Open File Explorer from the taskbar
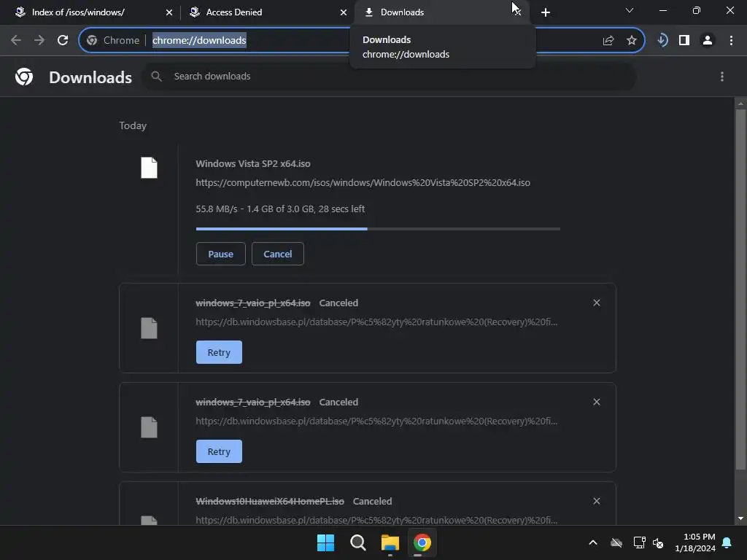Image resolution: width=747 pixels, height=560 pixels. (390, 542)
